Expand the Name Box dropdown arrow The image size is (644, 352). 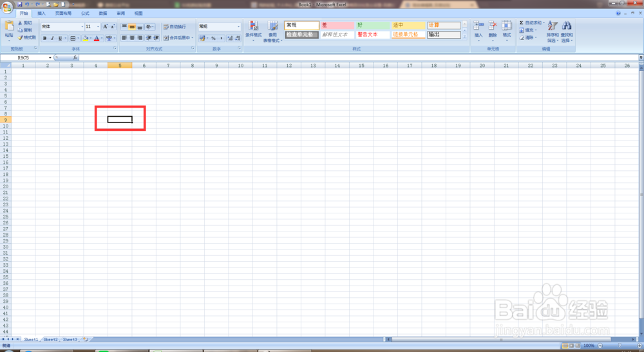(50, 57)
